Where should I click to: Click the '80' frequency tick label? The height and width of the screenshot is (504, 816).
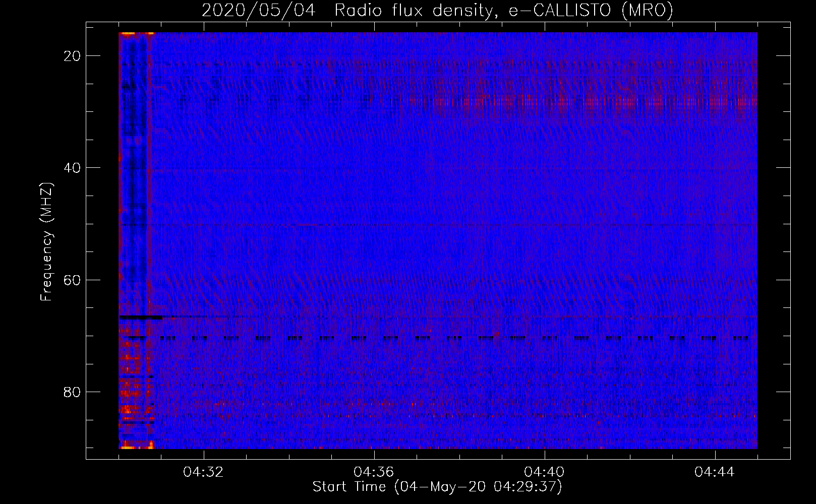pos(73,392)
